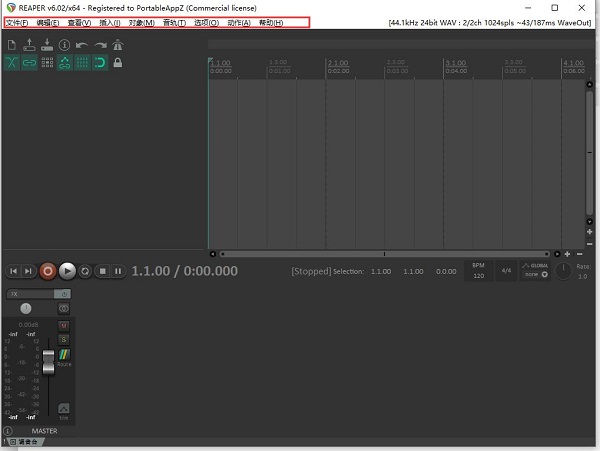
Task: Click the New Project icon
Action: click(x=12, y=45)
